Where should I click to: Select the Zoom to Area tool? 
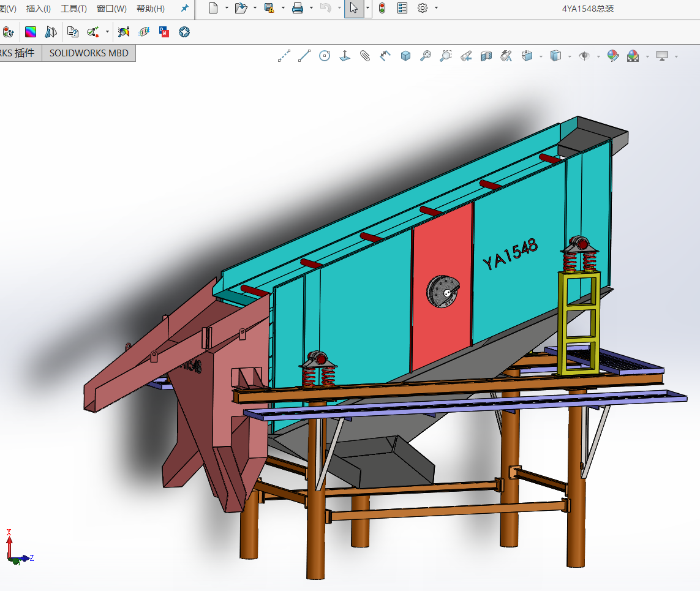[446, 56]
